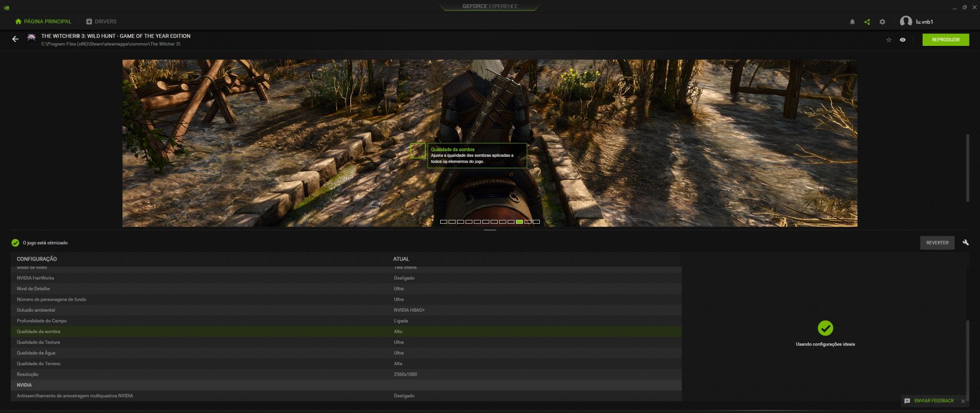Click the 2560x1080 resolution value
980x413 pixels.
tap(405, 374)
